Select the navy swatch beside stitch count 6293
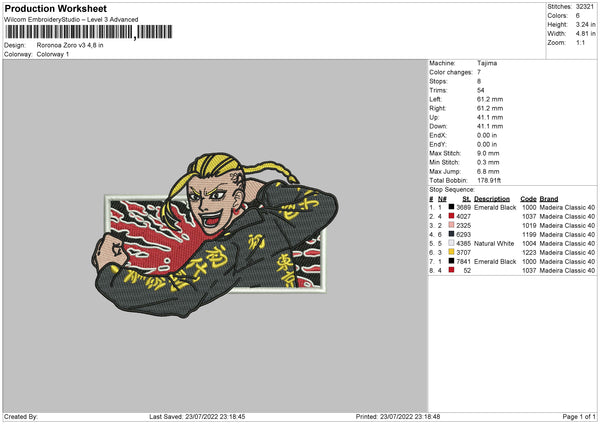Viewport: 600px width, 424px height. 451,234
